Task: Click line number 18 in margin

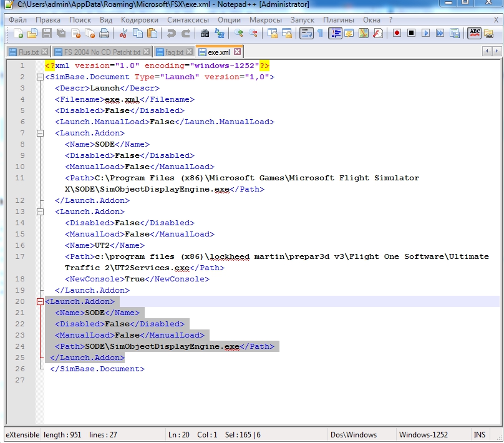Action: [20, 279]
